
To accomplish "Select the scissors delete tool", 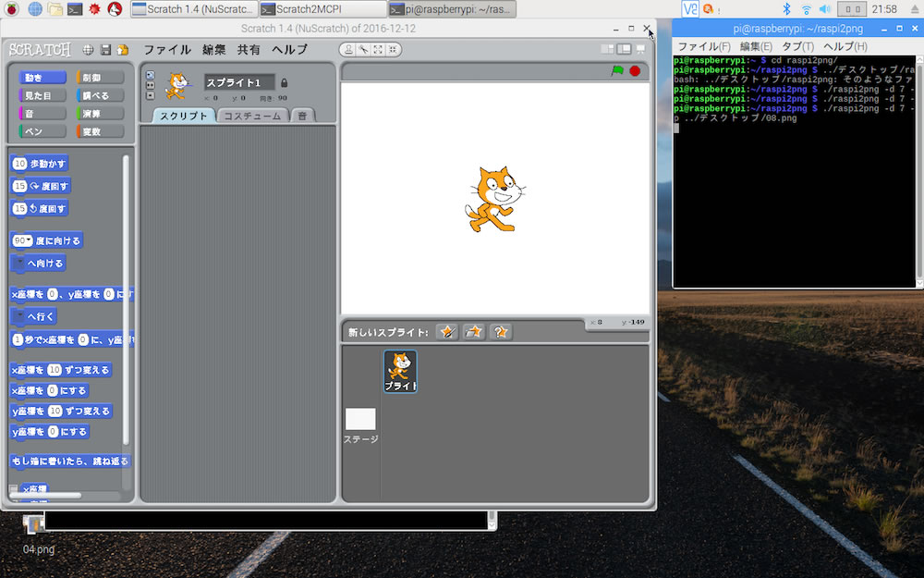I will point(363,50).
